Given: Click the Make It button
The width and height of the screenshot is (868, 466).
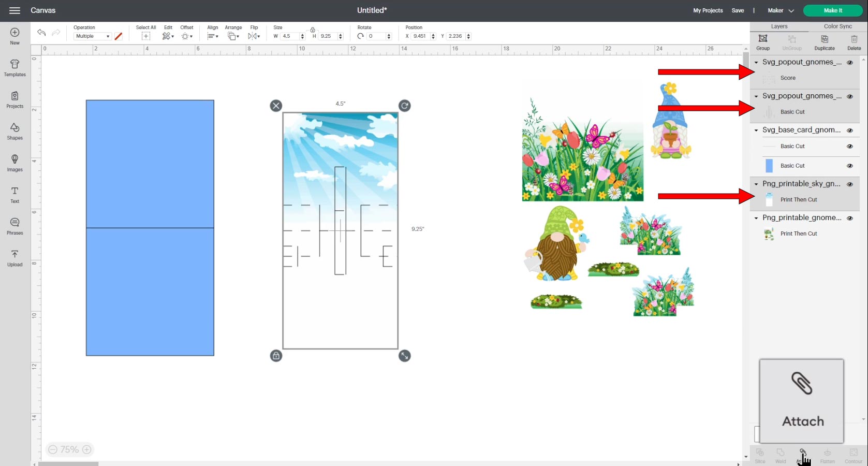Looking at the screenshot, I should pyautogui.click(x=832, y=10).
